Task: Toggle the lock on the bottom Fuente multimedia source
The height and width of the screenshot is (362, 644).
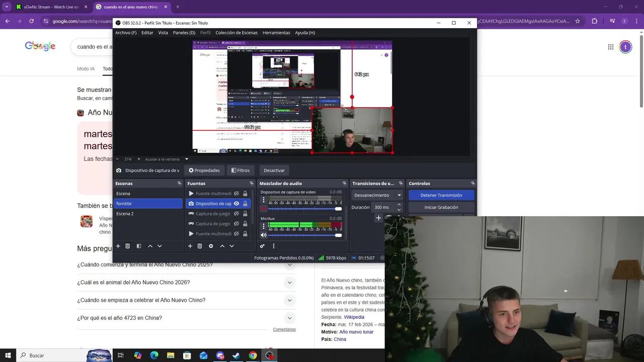Action: coord(245,234)
